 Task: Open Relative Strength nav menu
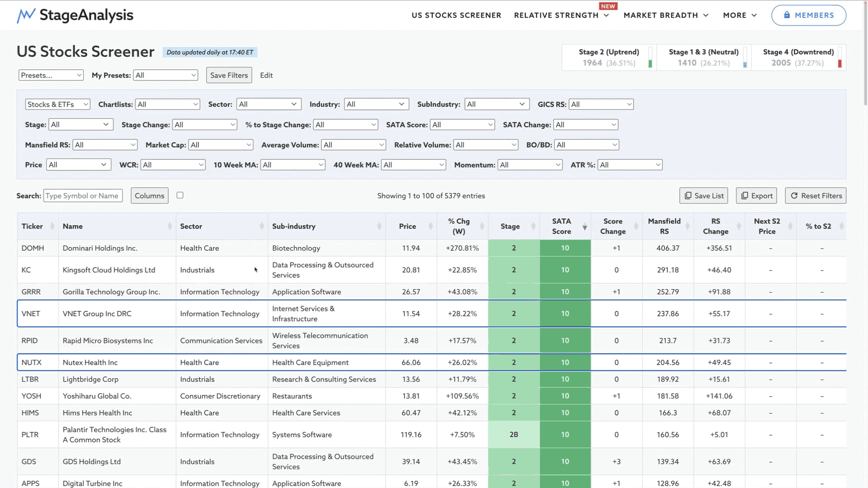pyautogui.click(x=561, y=15)
